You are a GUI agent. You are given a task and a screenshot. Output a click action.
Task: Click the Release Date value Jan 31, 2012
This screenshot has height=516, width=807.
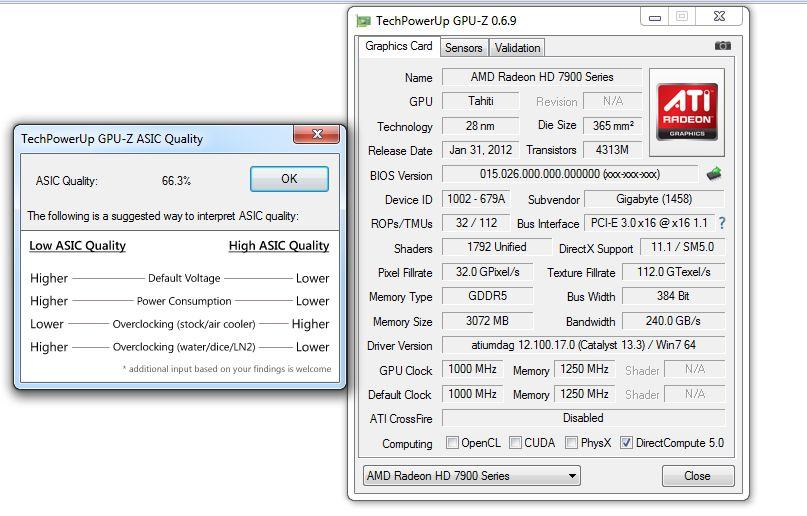tap(480, 150)
